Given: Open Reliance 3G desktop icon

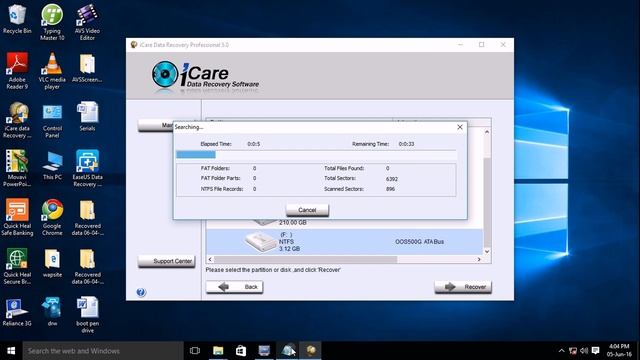Looking at the screenshot, I should pyautogui.click(x=17, y=312).
